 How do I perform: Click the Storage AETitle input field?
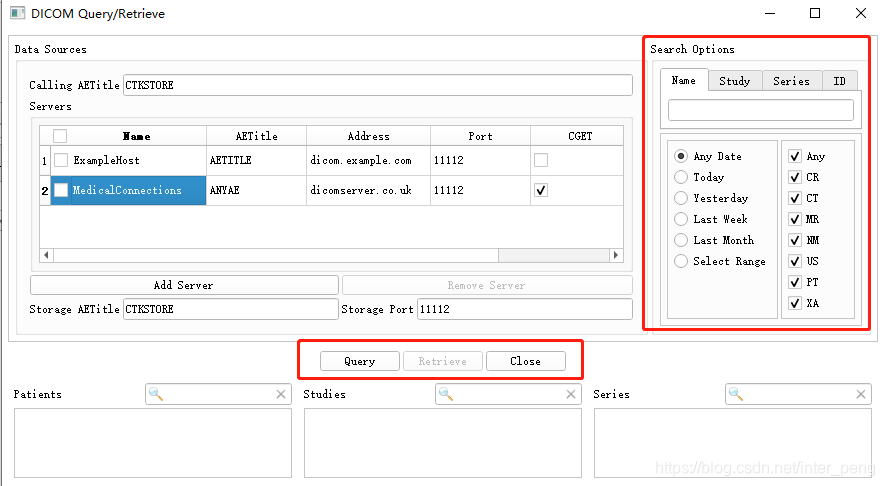(231, 309)
